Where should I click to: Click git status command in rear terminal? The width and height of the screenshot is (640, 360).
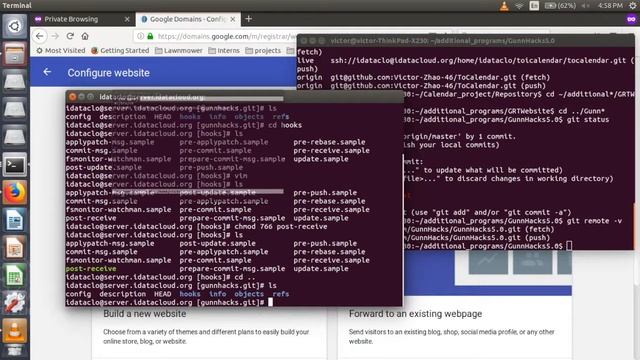[588, 120]
